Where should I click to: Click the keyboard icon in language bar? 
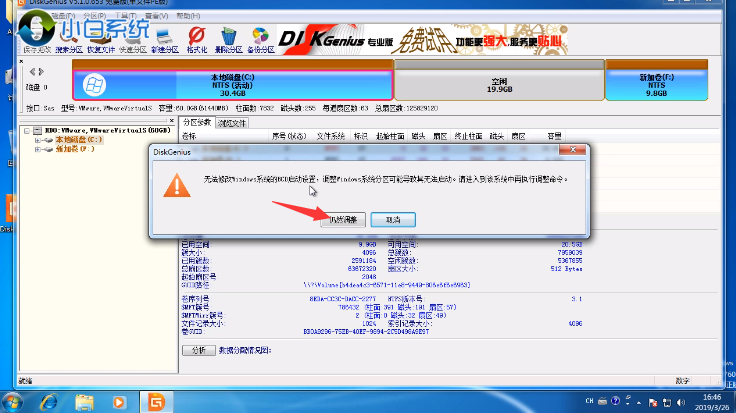(602, 401)
